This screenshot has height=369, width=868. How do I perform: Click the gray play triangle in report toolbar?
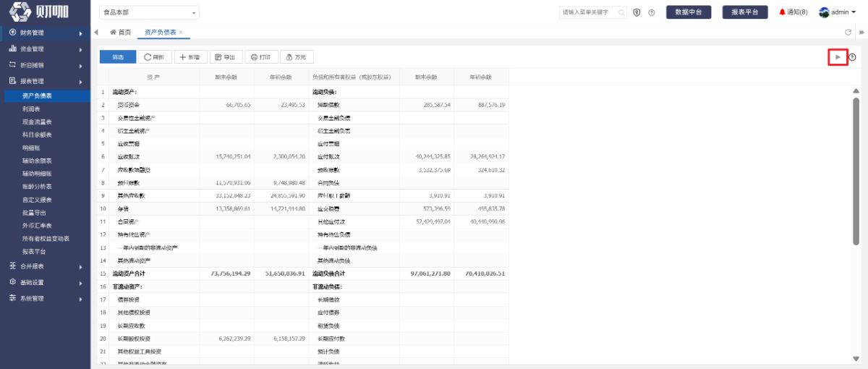838,57
